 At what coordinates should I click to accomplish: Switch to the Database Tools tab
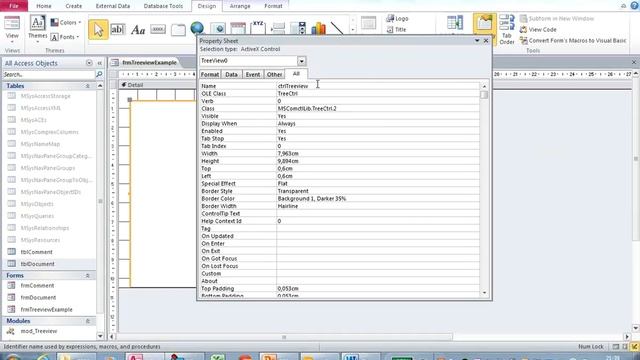(x=163, y=6)
